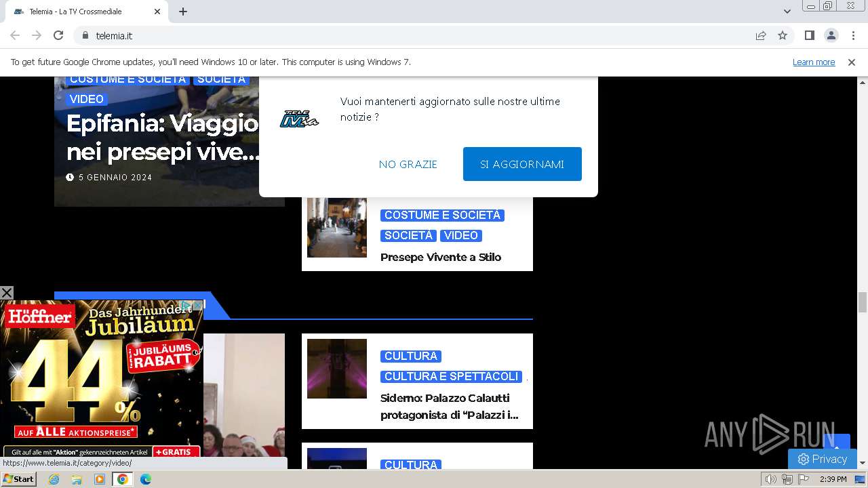Launch Microsoft Edge from taskbar

146,479
